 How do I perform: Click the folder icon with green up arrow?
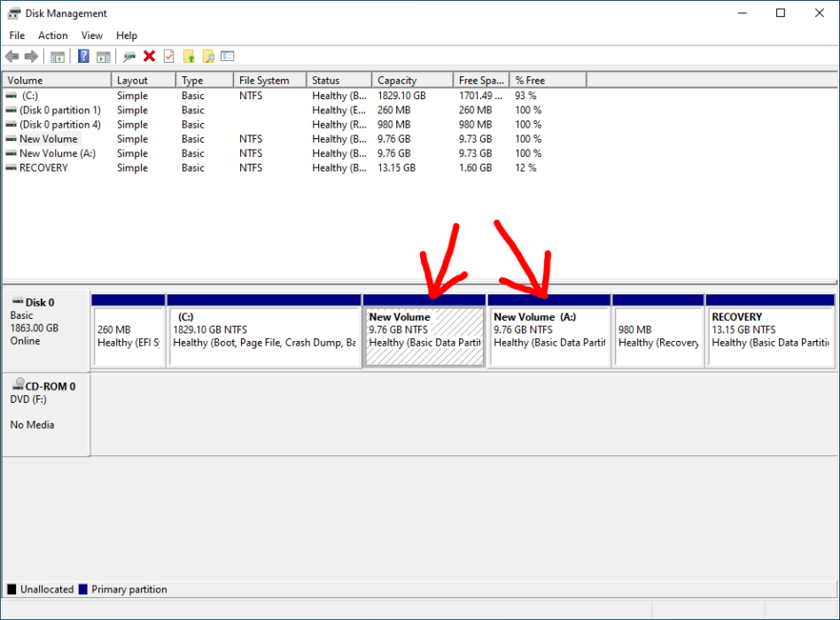coord(188,56)
